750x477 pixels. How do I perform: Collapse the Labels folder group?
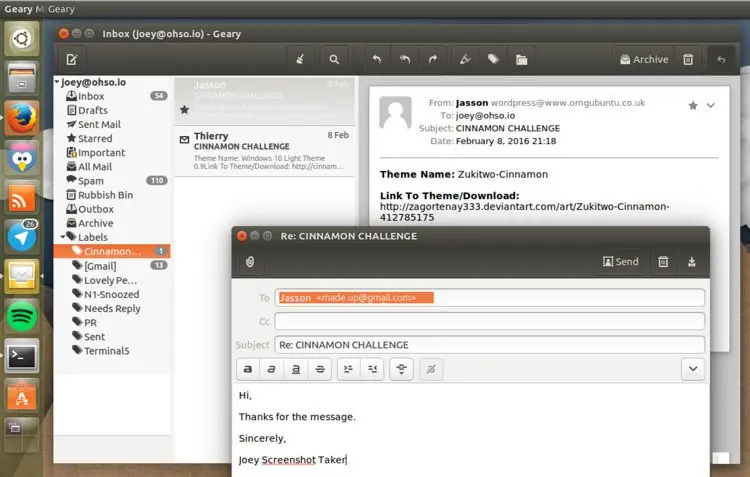tap(63, 237)
